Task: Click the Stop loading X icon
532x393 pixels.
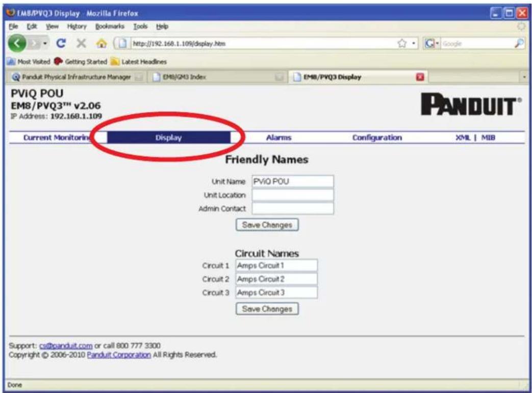Action: pos(81,43)
